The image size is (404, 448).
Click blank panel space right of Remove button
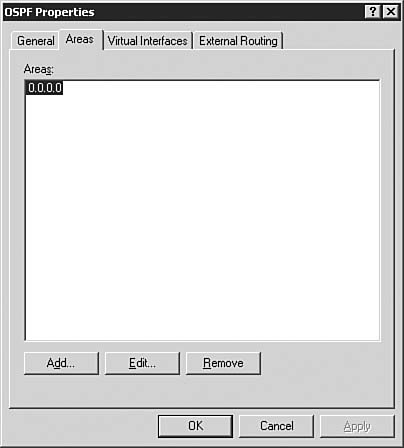tap(327, 363)
